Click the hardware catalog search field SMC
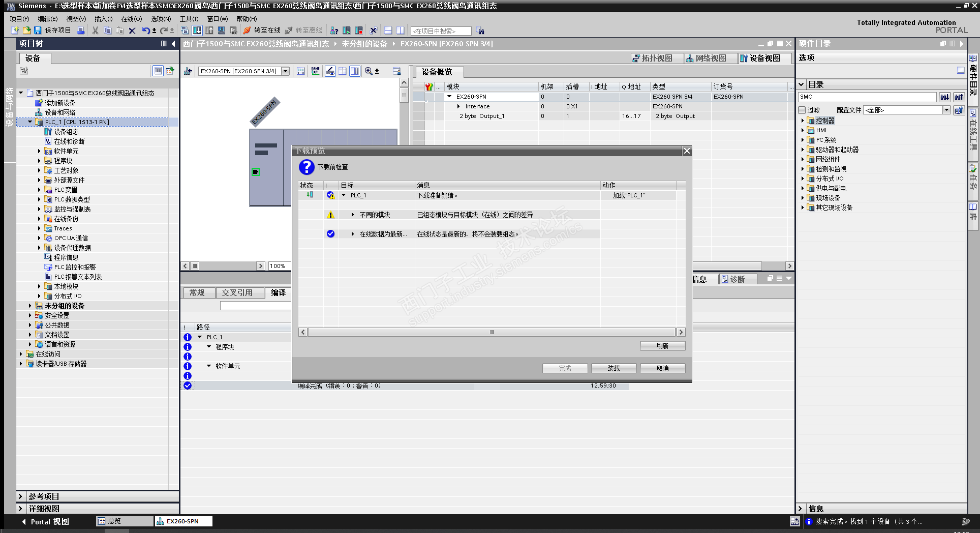The height and width of the screenshot is (533, 980). (x=867, y=97)
